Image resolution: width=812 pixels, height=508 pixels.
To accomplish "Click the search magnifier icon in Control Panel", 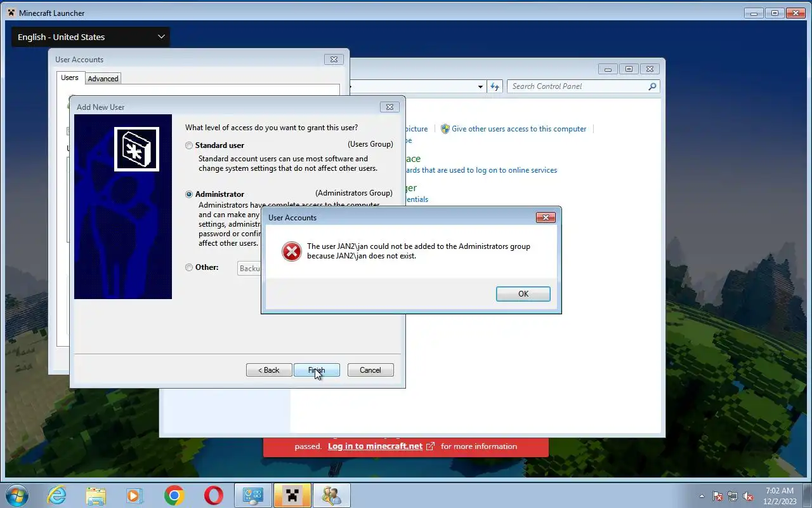I will 652,86.
